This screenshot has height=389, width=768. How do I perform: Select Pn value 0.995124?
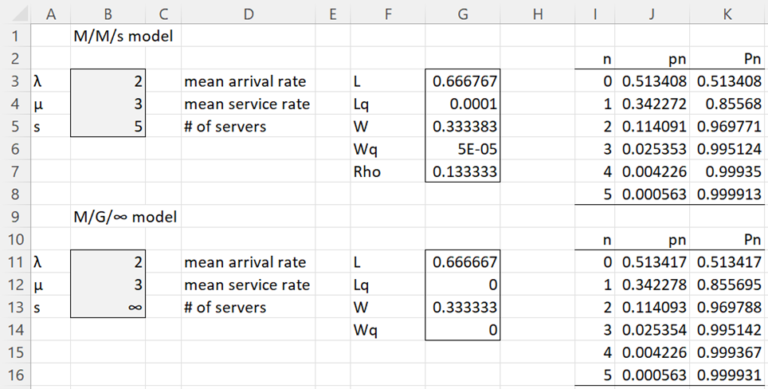pos(727,149)
